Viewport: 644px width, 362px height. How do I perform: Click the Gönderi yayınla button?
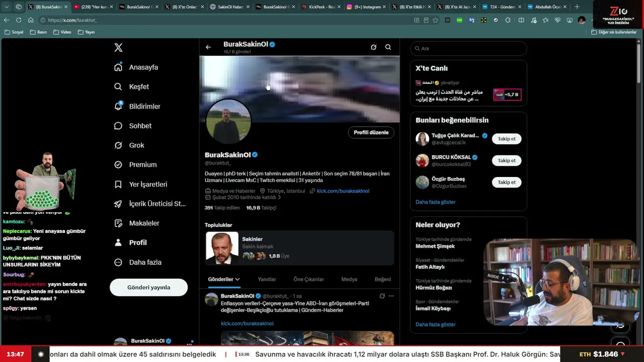point(148,288)
